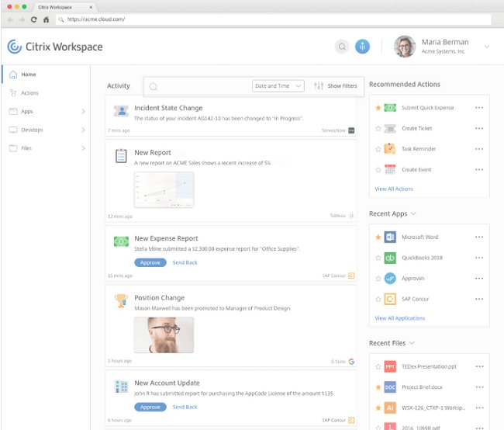Click the Show Filters sliders icon

click(319, 85)
